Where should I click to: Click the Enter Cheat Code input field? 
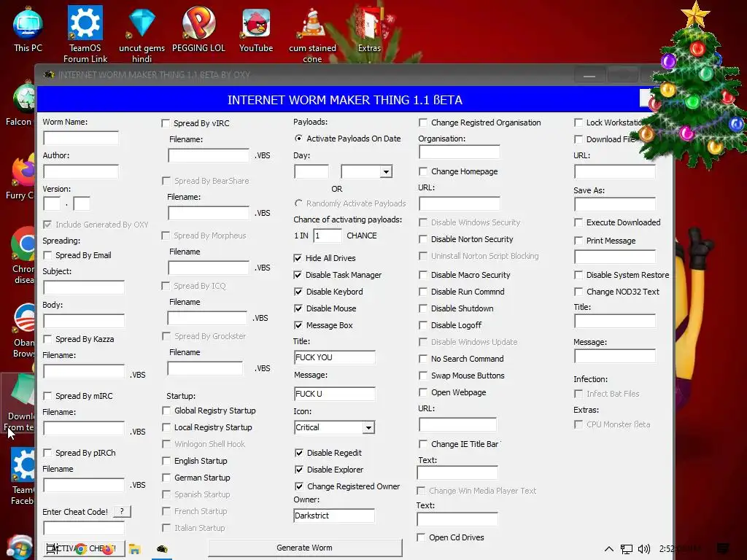tap(84, 528)
